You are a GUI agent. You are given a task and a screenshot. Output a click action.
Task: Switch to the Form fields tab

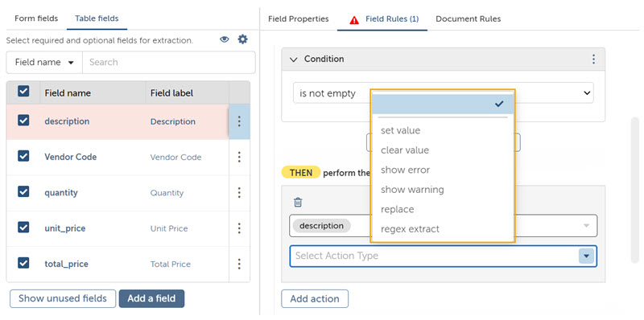click(36, 18)
